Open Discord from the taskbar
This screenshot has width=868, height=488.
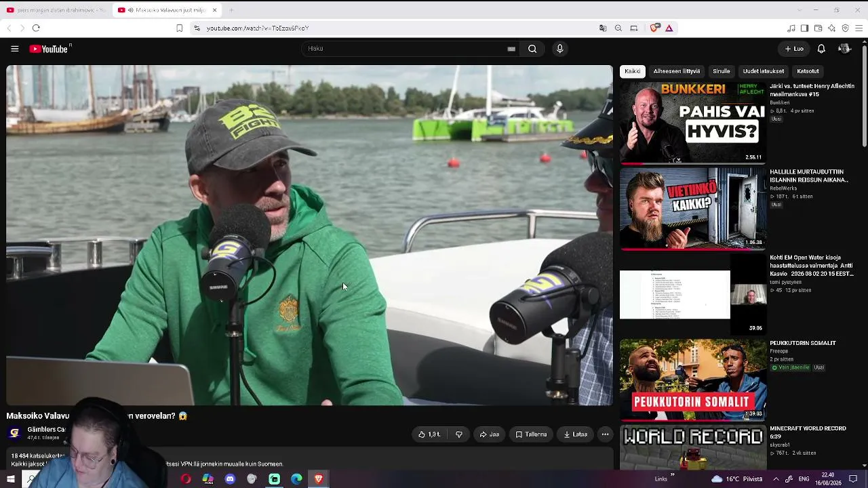[x=230, y=479]
